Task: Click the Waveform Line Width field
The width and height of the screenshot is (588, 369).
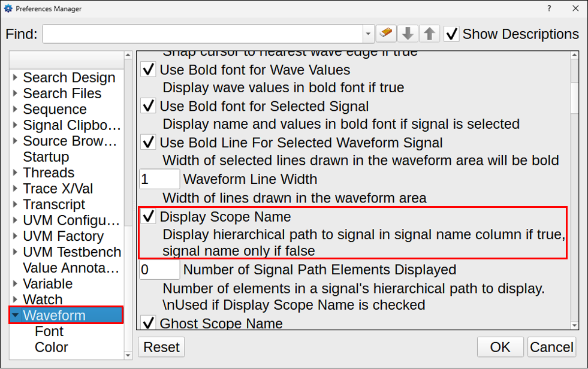Action: (159, 179)
